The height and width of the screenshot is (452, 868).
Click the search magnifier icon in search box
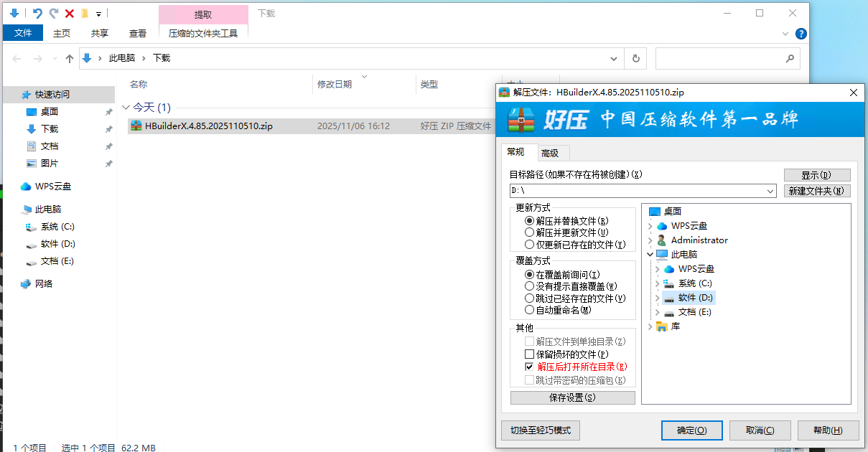click(x=789, y=59)
